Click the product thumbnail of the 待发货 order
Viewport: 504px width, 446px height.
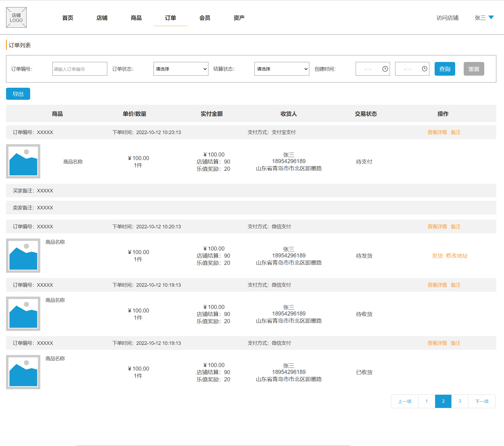coord(23,255)
